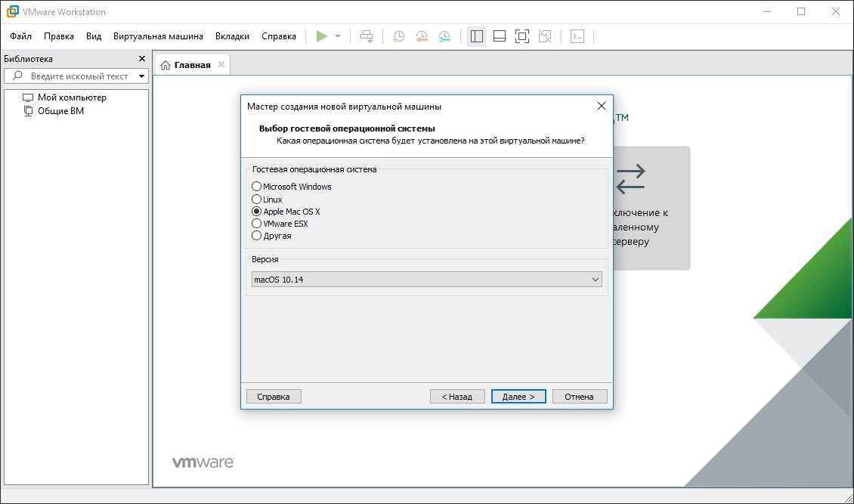The image size is (854, 504).
Task: Select the Linux guest OS option
Action: coord(257,199)
